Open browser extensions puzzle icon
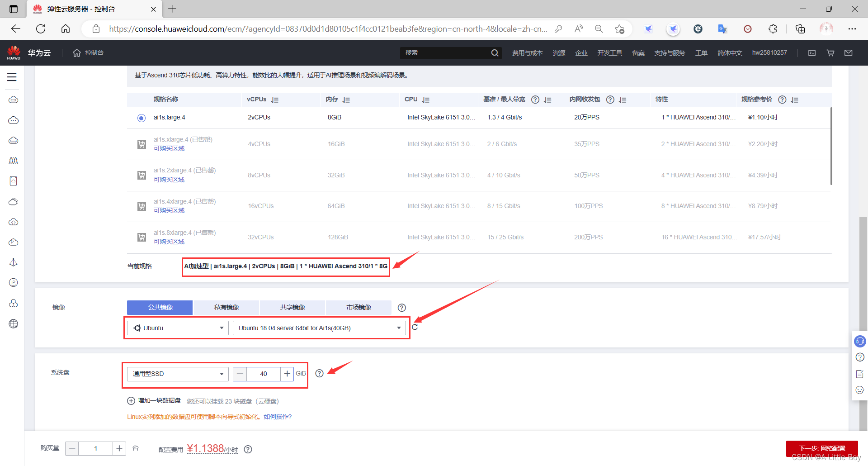 pyautogui.click(x=773, y=29)
